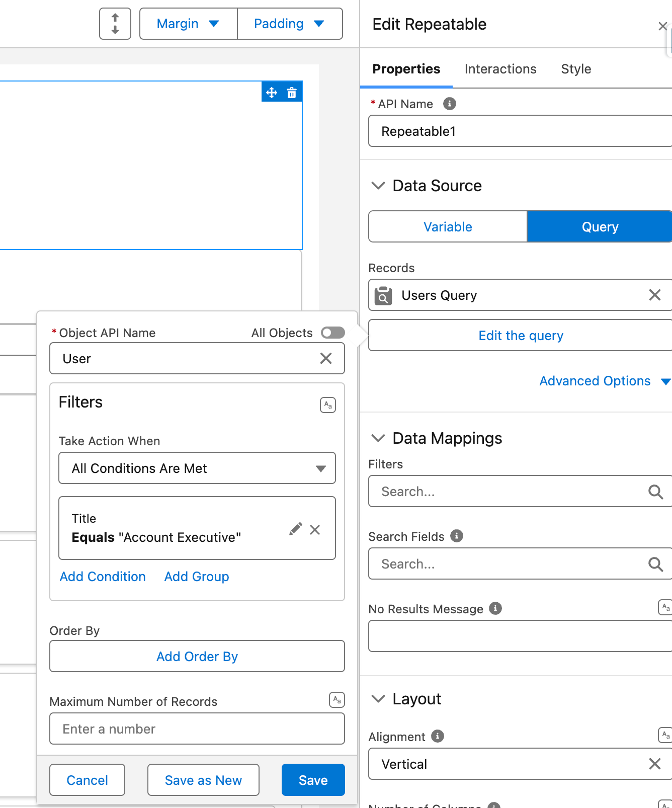Focus the Object API Name User field

point(197,358)
